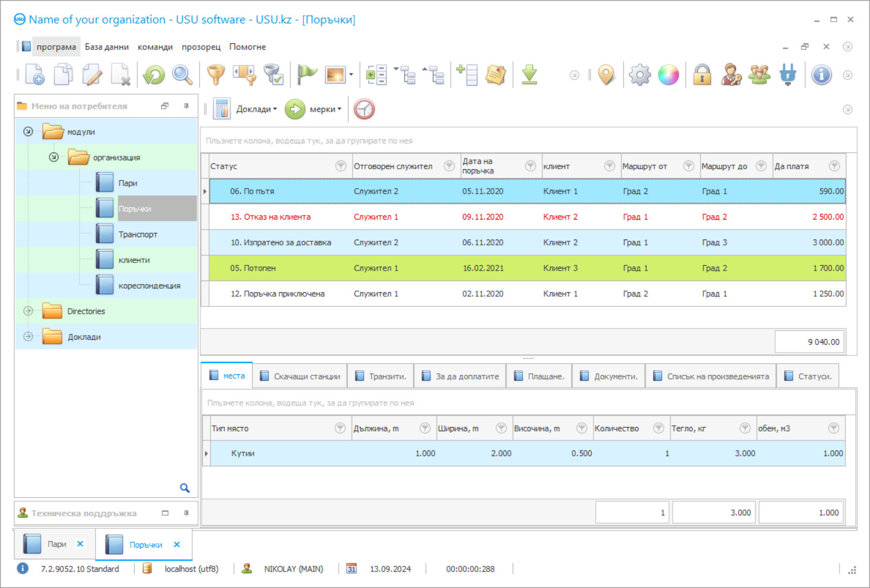Click the map location pin icon
The height and width of the screenshot is (588, 870).
[x=606, y=75]
